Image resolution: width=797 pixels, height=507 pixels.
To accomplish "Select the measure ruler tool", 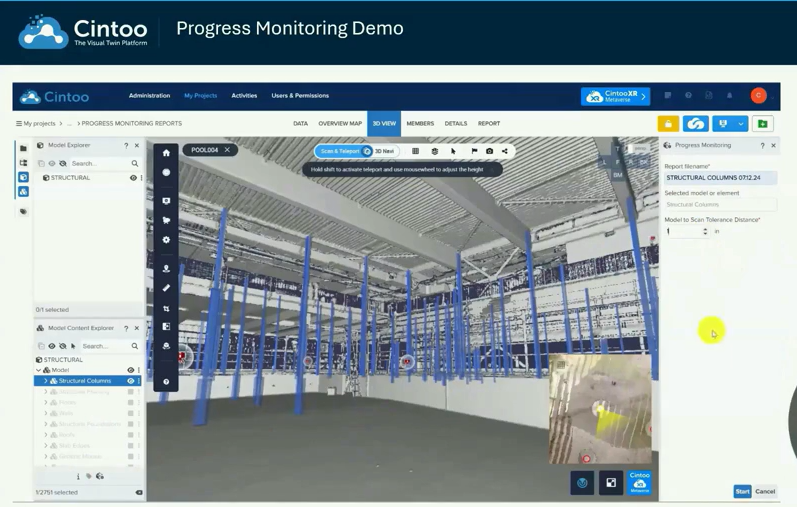I will tap(166, 288).
